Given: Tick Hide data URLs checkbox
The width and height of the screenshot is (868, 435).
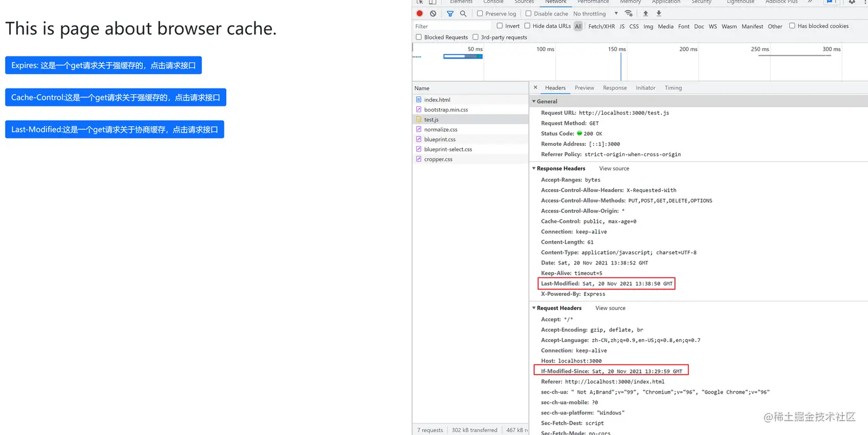Looking at the screenshot, I should point(527,26).
